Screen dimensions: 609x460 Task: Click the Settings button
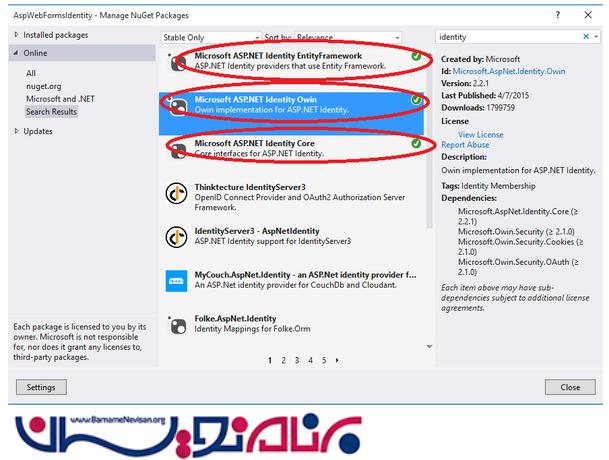41,387
